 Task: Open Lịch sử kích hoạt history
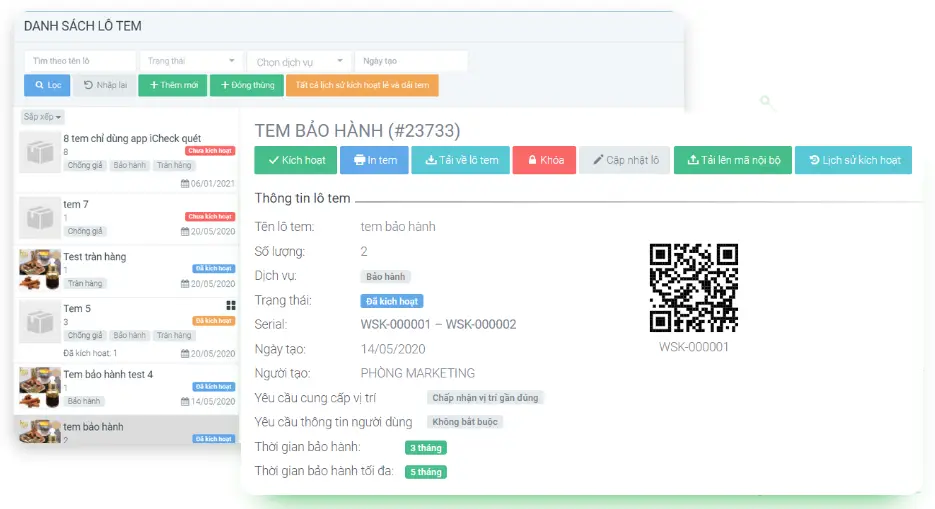[853, 160]
